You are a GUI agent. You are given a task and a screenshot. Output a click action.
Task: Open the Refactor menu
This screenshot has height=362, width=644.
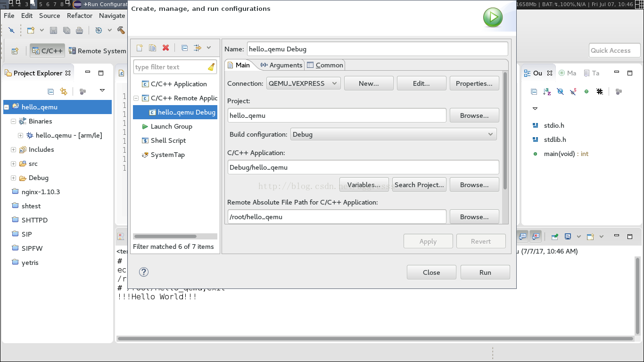tap(80, 16)
